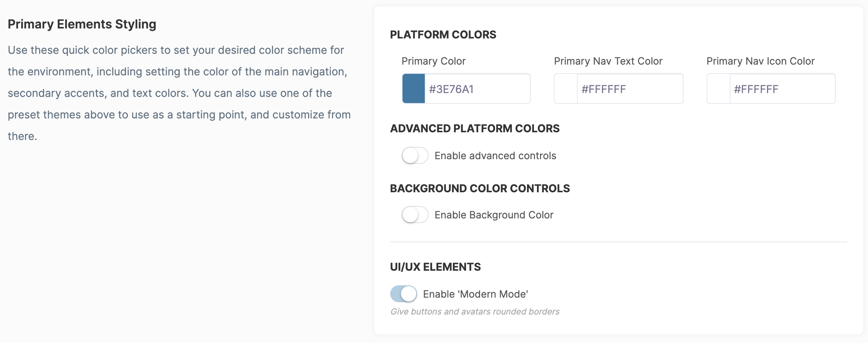Screen dimensions: 868x343
Task: Click the 'Primary Elements Styling' title
Action: [x=82, y=24]
